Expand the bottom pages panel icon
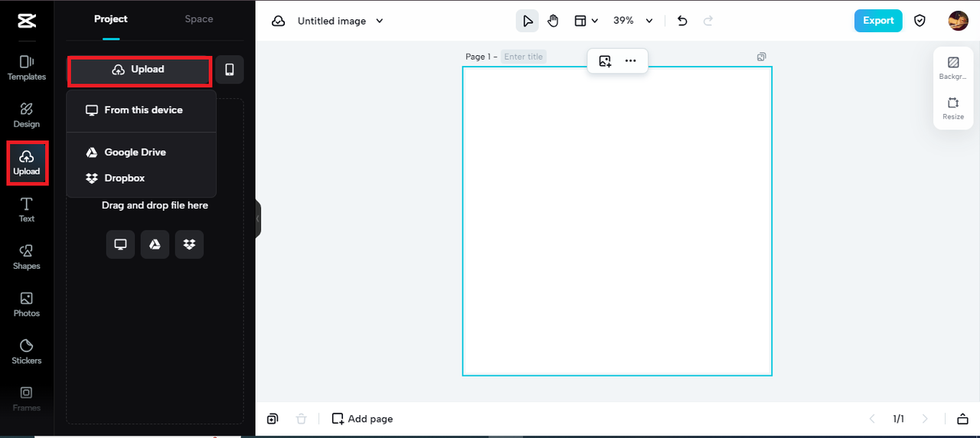Image resolution: width=980 pixels, height=438 pixels. (x=962, y=419)
